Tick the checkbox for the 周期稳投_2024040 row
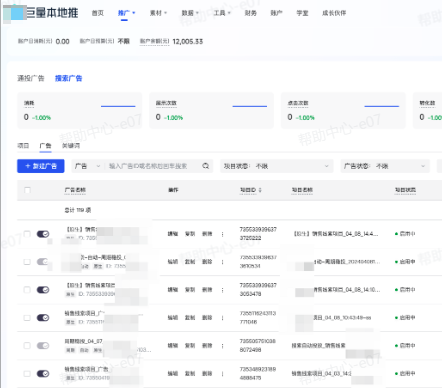442x388 pixels. [x=27, y=262]
